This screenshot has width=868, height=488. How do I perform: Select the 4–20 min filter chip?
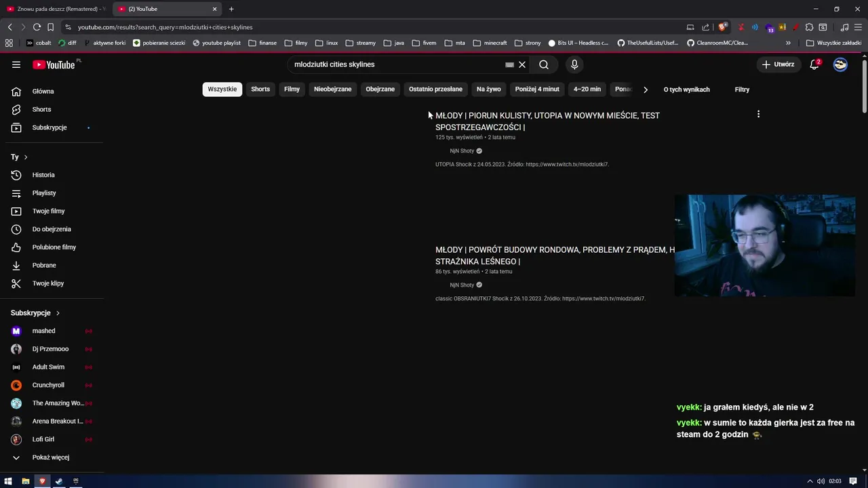pyautogui.click(x=587, y=89)
